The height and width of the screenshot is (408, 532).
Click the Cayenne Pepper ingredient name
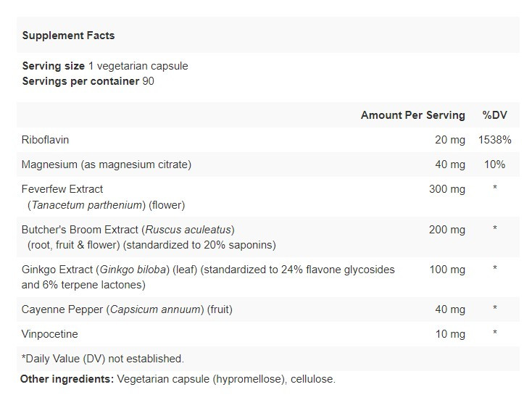pyautogui.click(x=62, y=309)
